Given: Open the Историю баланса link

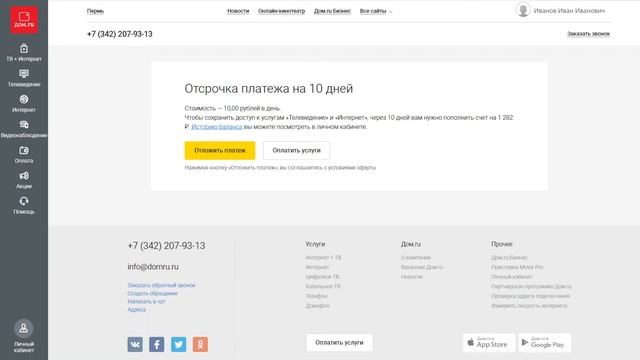Looking at the screenshot, I should pyautogui.click(x=217, y=127).
